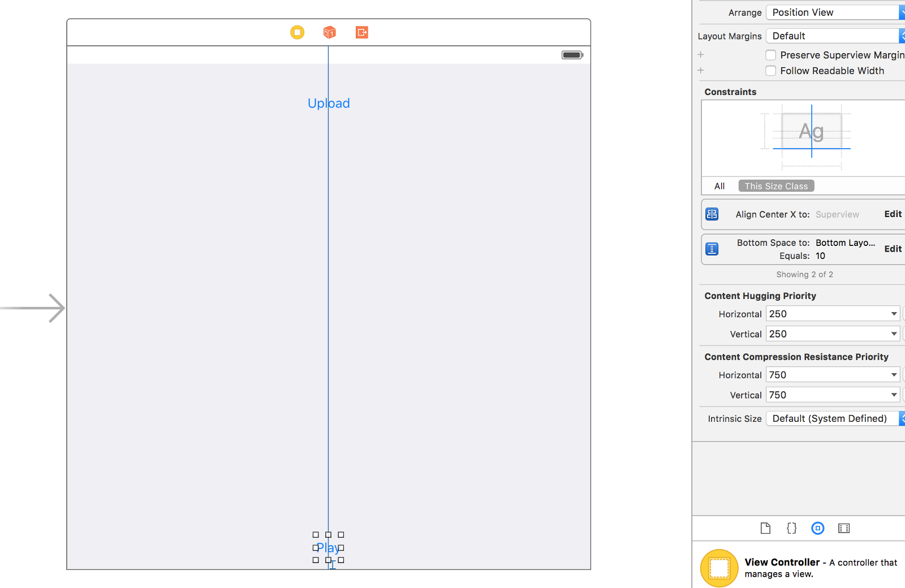Click Bottom Layo... constraint target text
The width and height of the screenshot is (905, 588).
pyautogui.click(x=845, y=243)
